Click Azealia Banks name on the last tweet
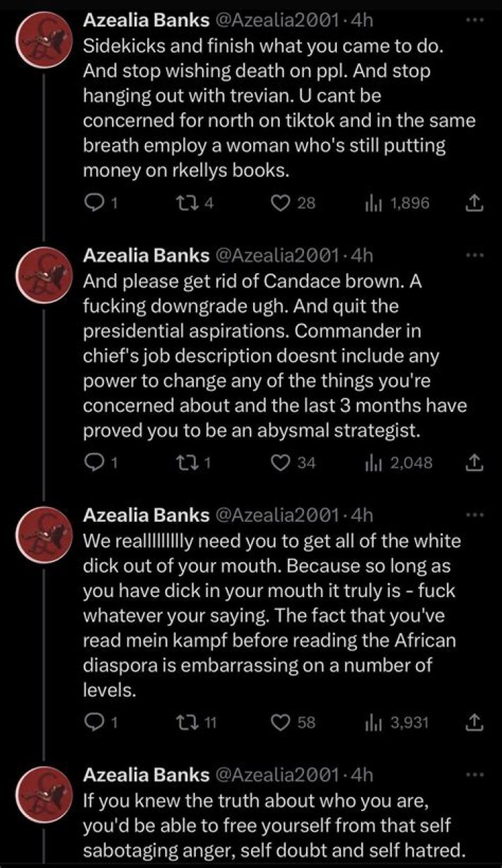The height and width of the screenshot is (868, 502). point(146,775)
